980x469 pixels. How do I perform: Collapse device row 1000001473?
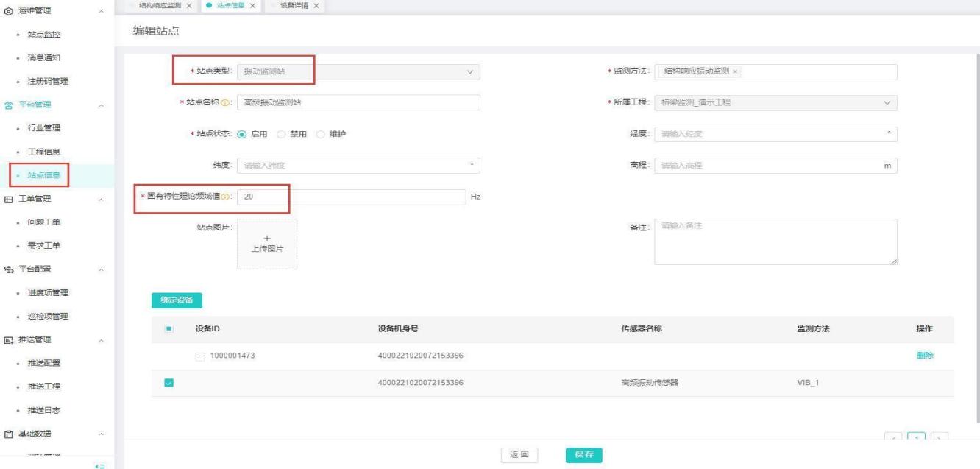pyautogui.click(x=200, y=356)
